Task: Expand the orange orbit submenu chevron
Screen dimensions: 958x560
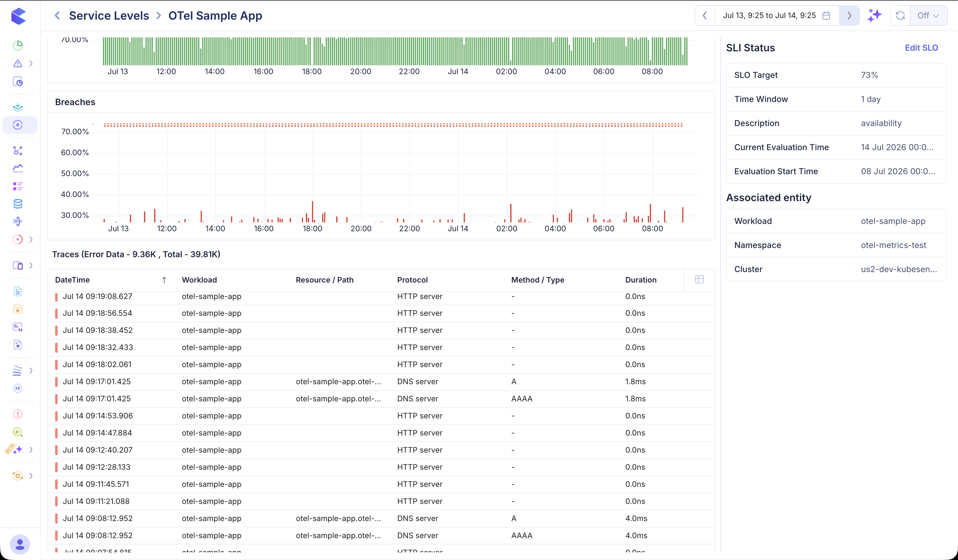Action: [x=31, y=476]
